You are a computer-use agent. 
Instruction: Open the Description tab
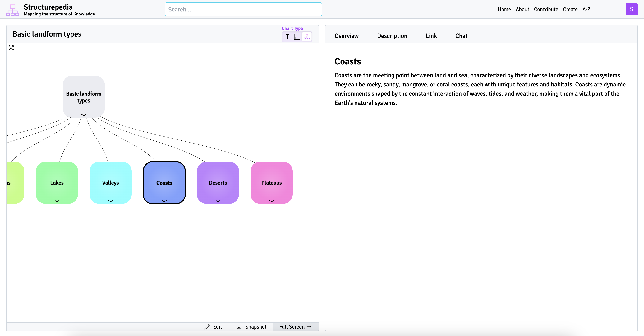tap(392, 36)
